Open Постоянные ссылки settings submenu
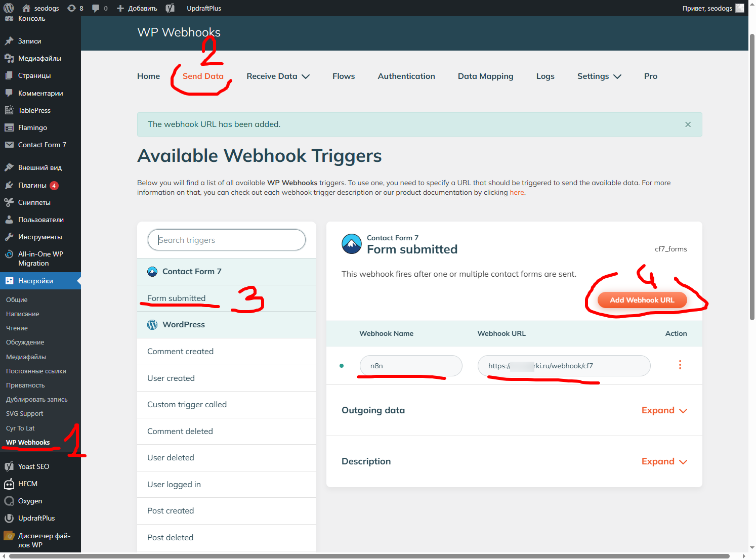Screen dimensions: 756x560 click(x=36, y=371)
